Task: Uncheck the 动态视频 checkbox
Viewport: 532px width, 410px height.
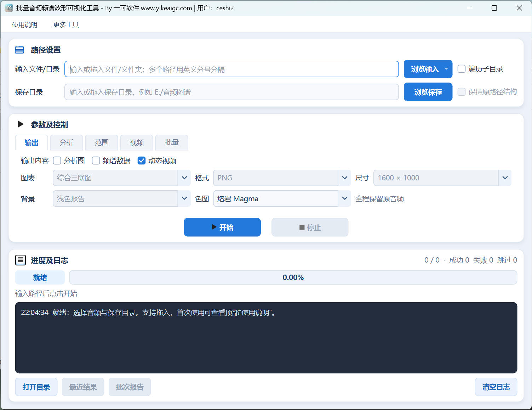Action: point(142,161)
